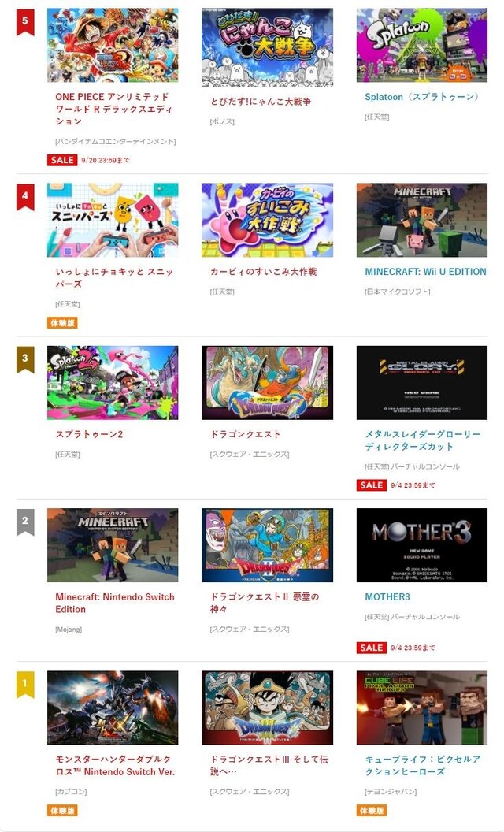Click the rank 4 ribbon badge
The height and width of the screenshot is (832, 504).
tap(25, 197)
